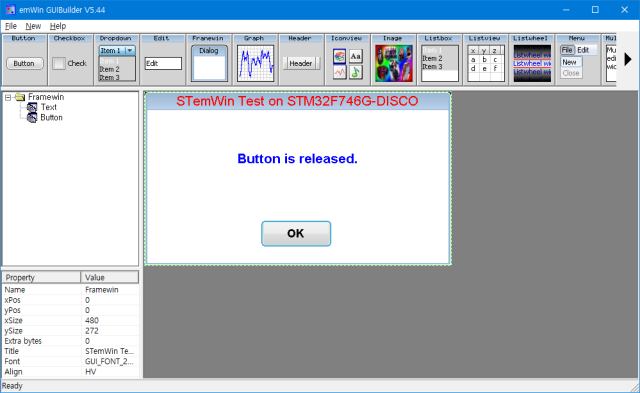Click the Ready status bar text
Image resolution: width=640 pixels, height=393 pixels.
click(x=12, y=386)
